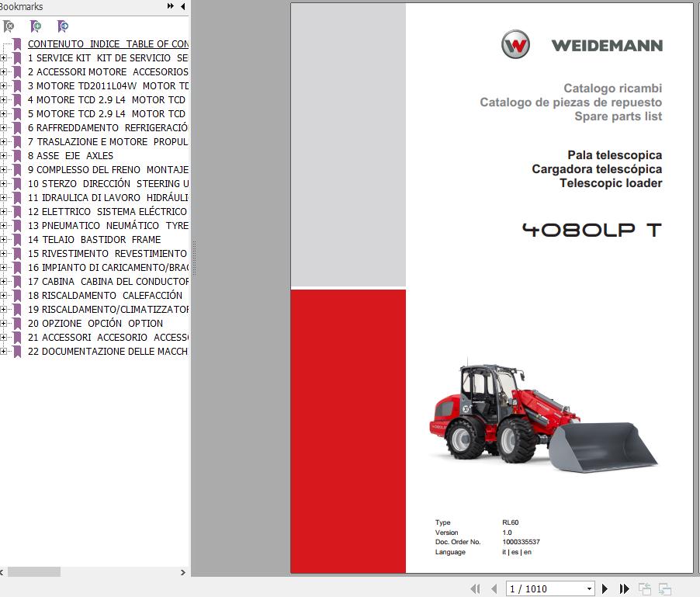The image size is (700, 597).
Task: Click the Weidemann logo on the cover page
Action: pyautogui.click(x=582, y=45)
